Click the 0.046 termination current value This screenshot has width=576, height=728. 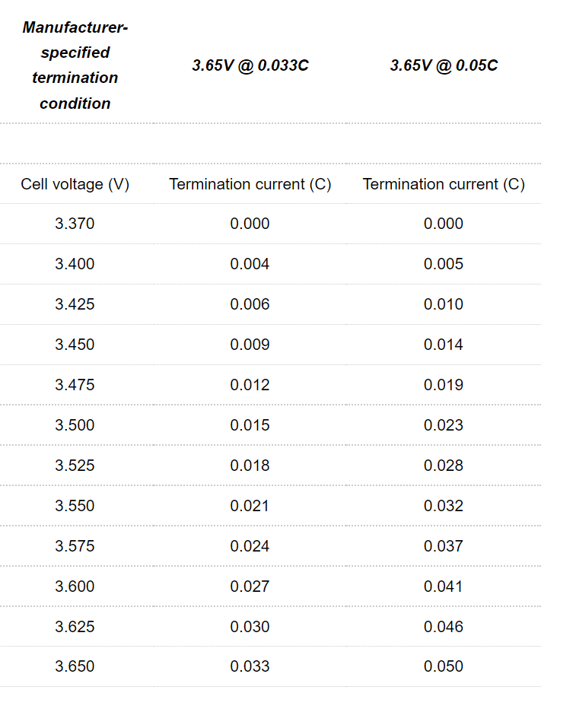(x=444, y=627)
